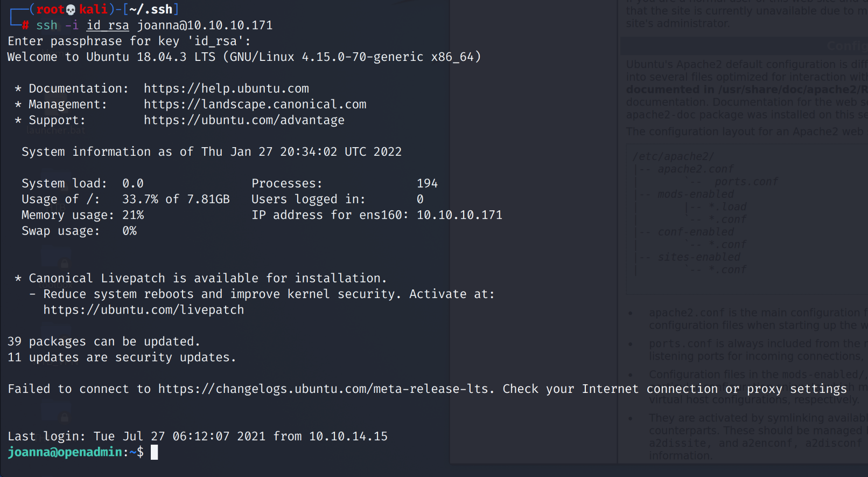Open the ubuntu.com/livepatch URL

click(143, 310)
